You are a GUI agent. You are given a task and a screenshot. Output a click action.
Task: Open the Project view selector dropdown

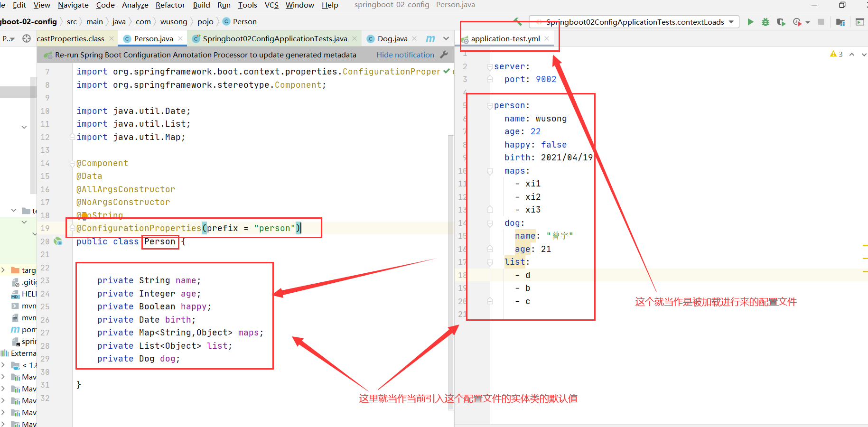[9, 38]
